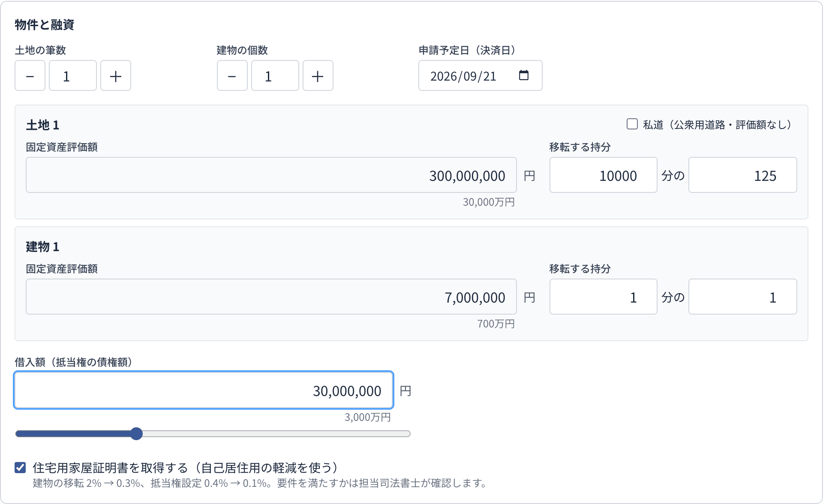Click the 土地の筆数 number field
This screenshot has width=823, height=504.
(x=73, y=75)
